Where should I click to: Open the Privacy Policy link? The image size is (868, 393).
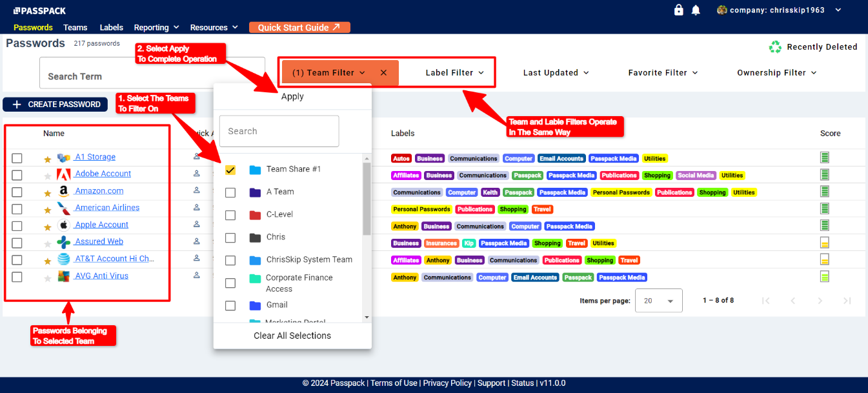point(447,383)
